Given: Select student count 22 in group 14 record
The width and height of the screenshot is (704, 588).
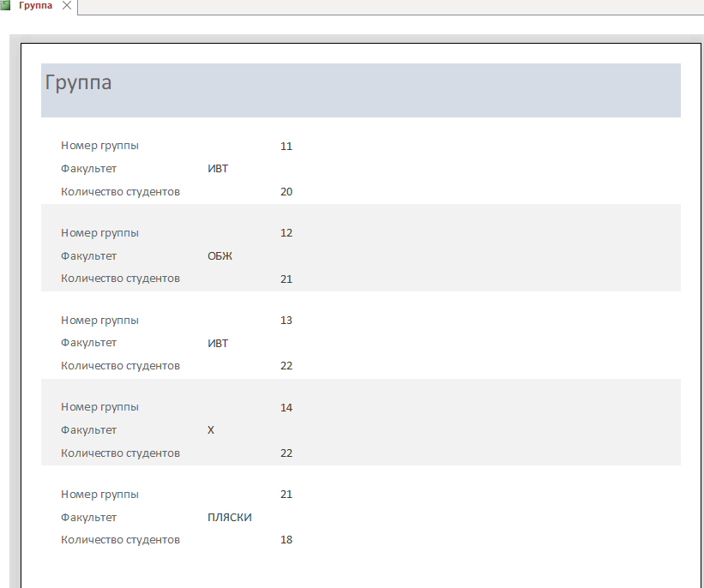Looking at the screenshot, I should click(x=286, y=453).
